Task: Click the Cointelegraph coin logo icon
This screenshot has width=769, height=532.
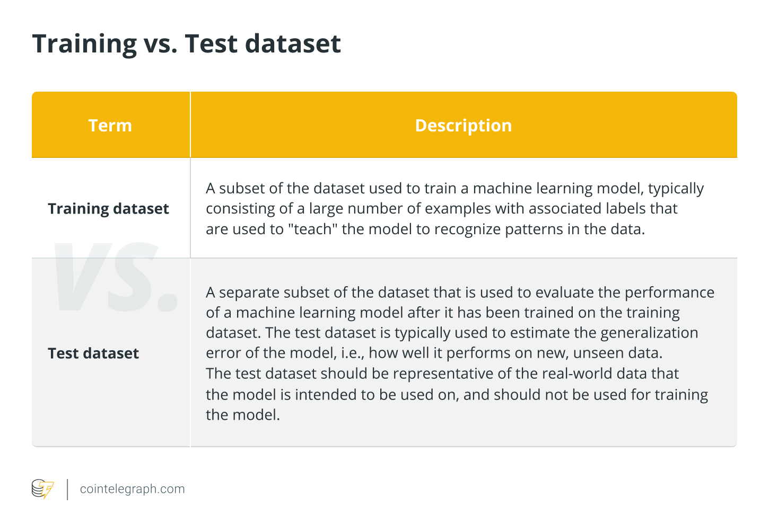Action: coord(42,489)
